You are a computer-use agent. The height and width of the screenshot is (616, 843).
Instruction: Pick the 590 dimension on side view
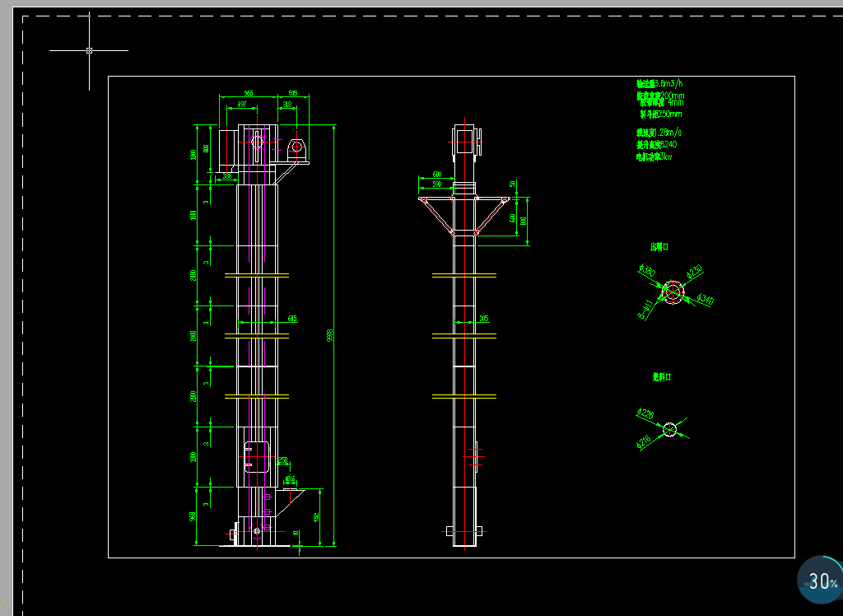tap(437, 184)
